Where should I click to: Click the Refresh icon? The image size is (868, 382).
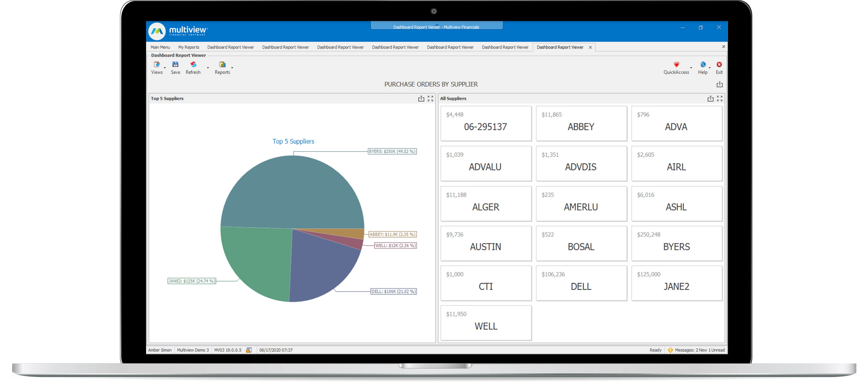pos(193,65)
